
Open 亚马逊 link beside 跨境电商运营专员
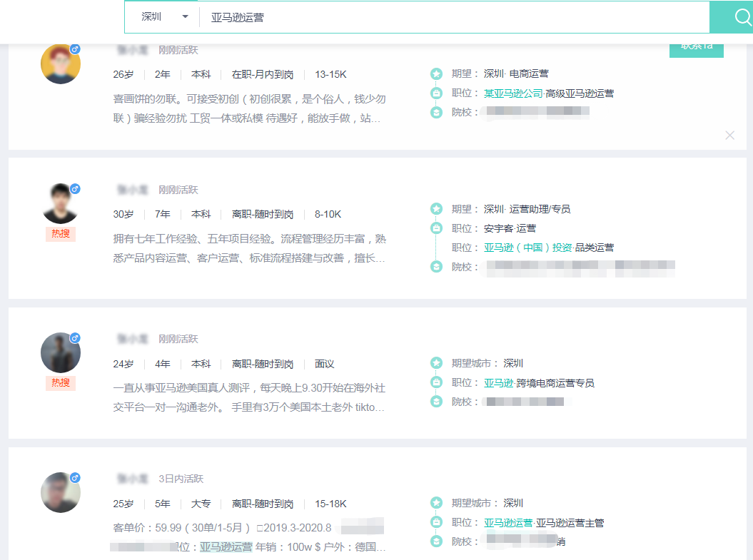498,383
